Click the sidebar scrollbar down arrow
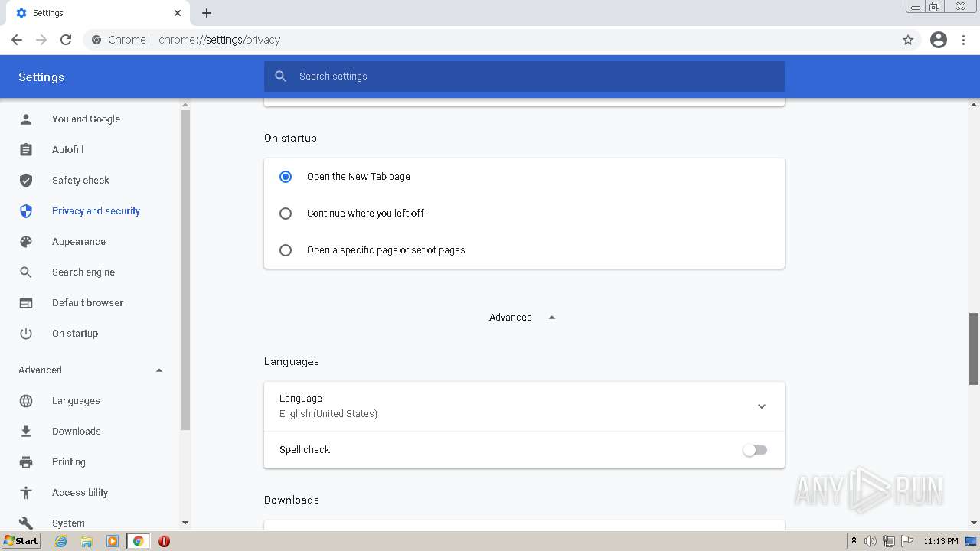The width and height of the screenshot is (980, 551). tap(185, 523)
